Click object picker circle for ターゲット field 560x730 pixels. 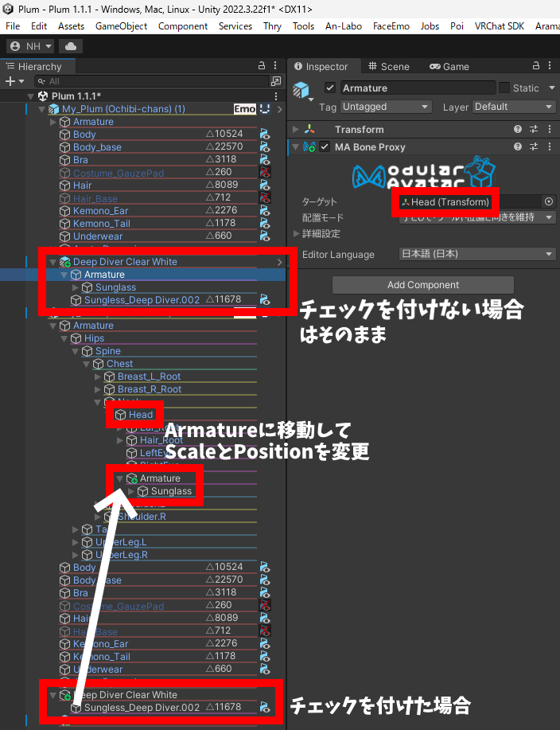549,201
